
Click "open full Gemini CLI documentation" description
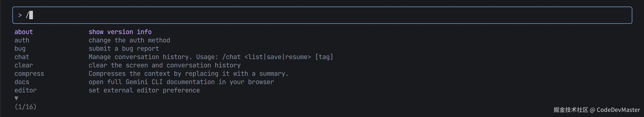181,82
